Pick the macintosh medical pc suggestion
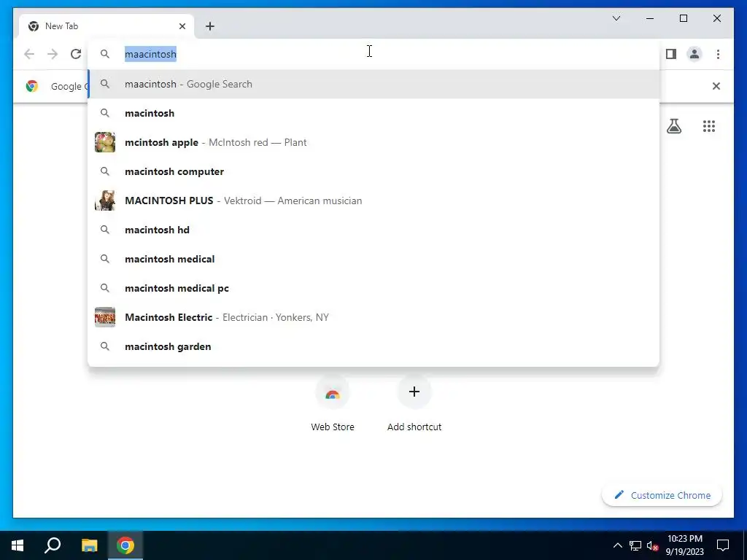 374,288
